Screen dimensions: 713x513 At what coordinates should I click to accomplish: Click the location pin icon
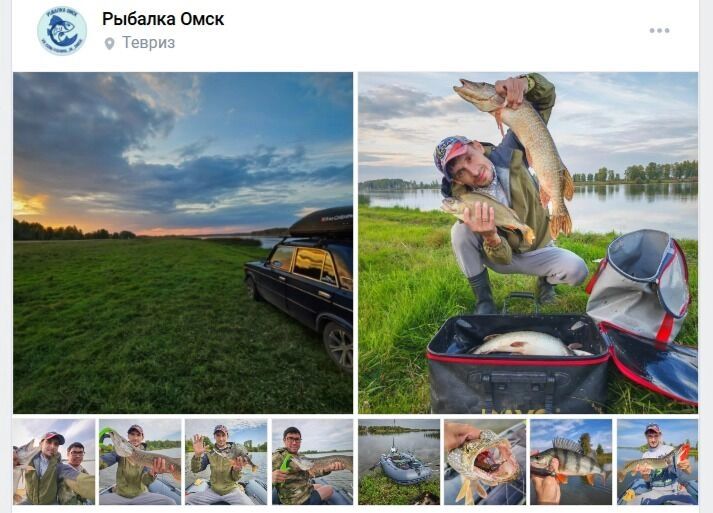point(109,44)
